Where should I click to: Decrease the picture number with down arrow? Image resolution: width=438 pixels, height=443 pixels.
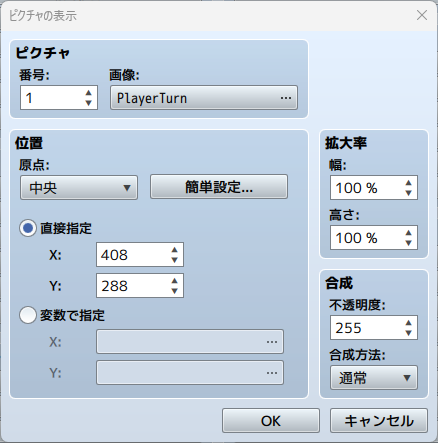coord(88,103)
